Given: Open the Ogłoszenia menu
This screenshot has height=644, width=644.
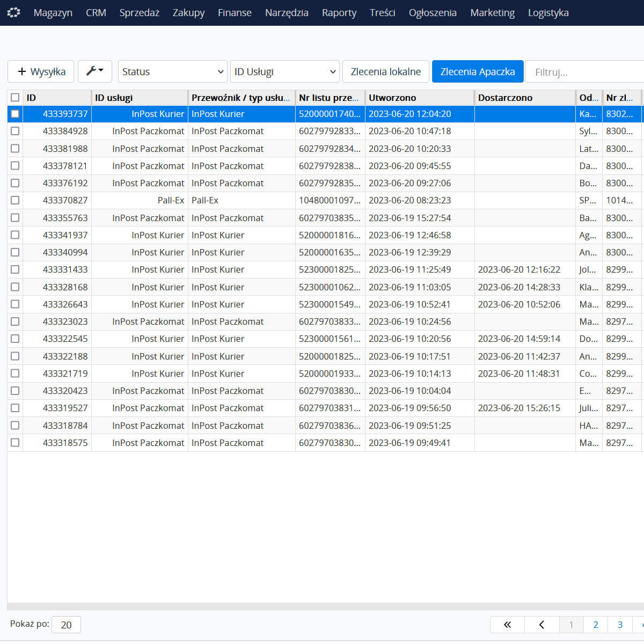Looking at the screenshot, I should 433,13.
